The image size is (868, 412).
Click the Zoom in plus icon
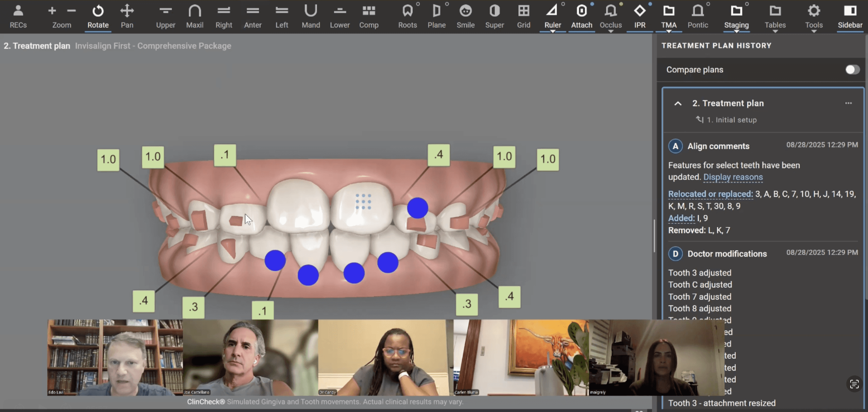tap(52, 11)
